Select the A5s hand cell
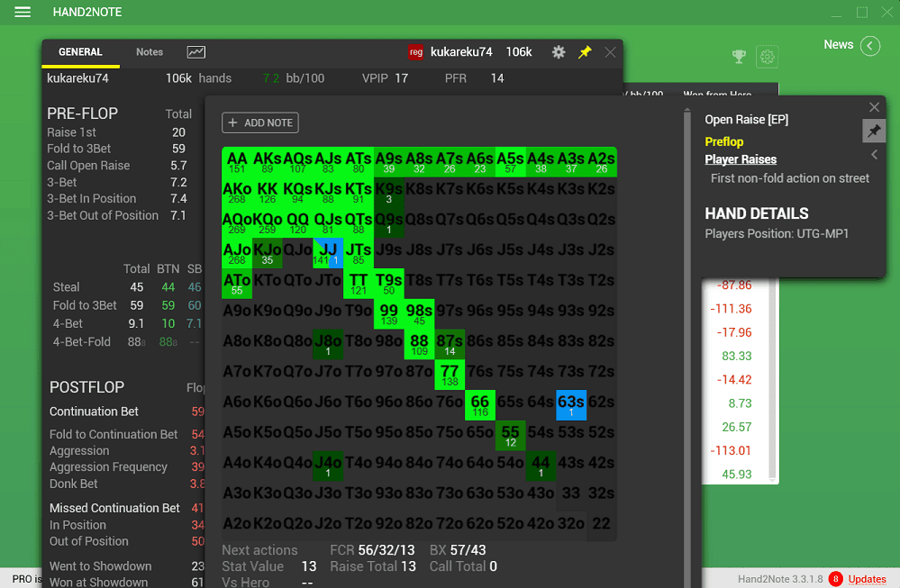Screen dimensions: 900x588 pyautogui.click(x=510, y=162)
